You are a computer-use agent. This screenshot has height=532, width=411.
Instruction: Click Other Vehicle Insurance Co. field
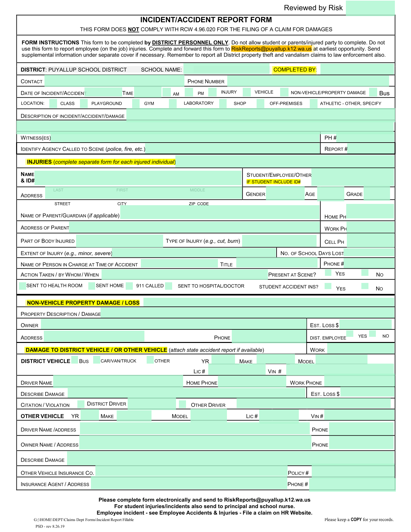point(191,471)
